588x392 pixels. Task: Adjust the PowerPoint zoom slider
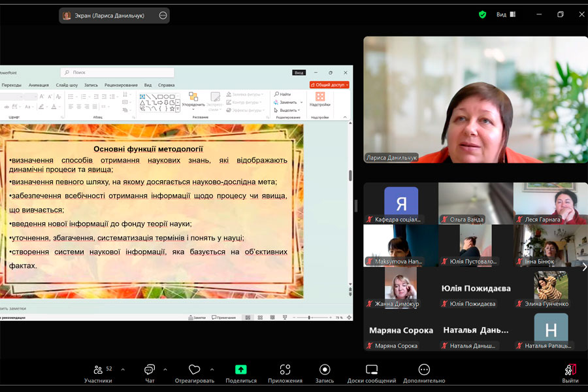pyautogui.click(x=309, y=318)
